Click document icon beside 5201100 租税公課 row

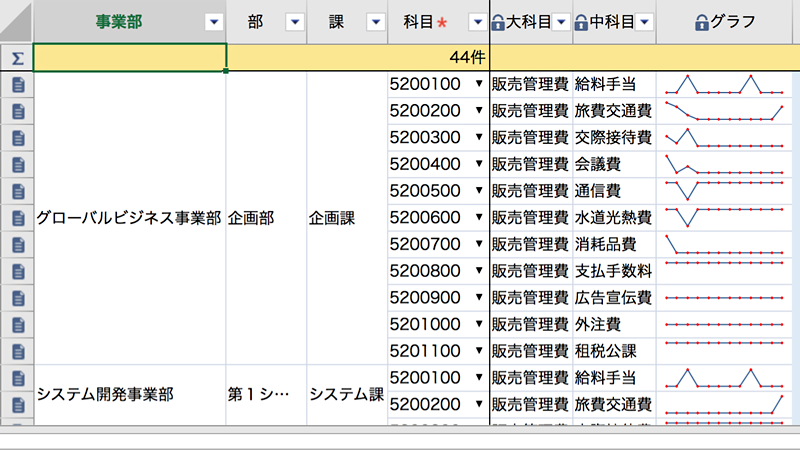pos(17,351)
